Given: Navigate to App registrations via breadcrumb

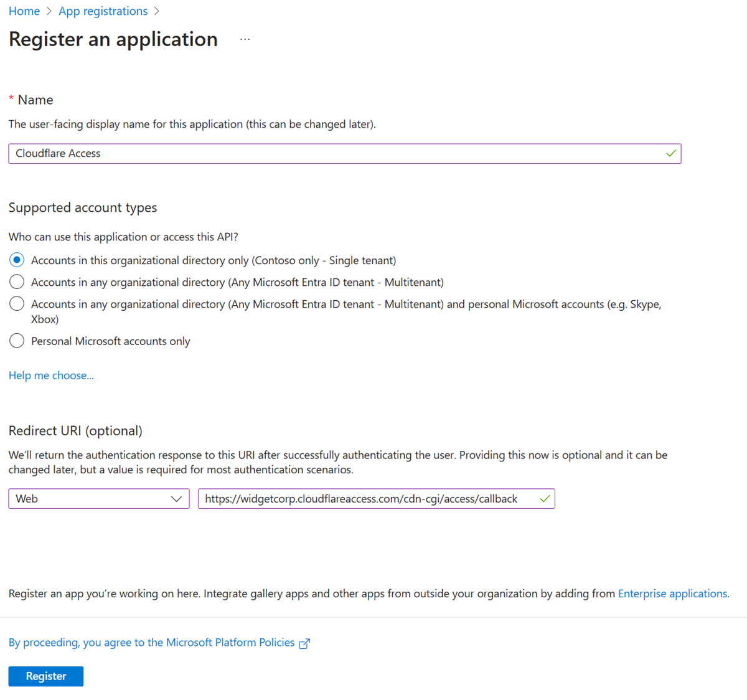Looking at the screenshot, I should point(103,11).
